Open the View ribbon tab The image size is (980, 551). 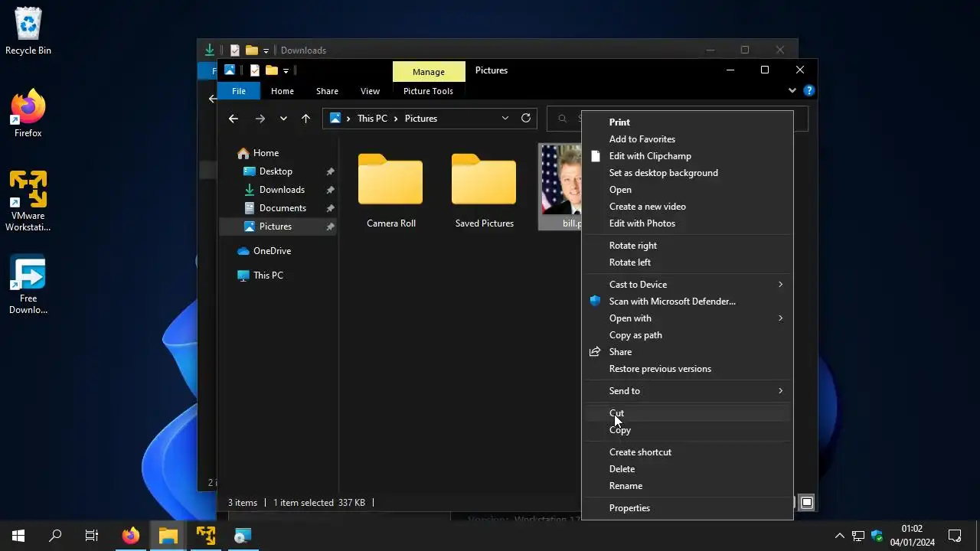click(370, 91)
